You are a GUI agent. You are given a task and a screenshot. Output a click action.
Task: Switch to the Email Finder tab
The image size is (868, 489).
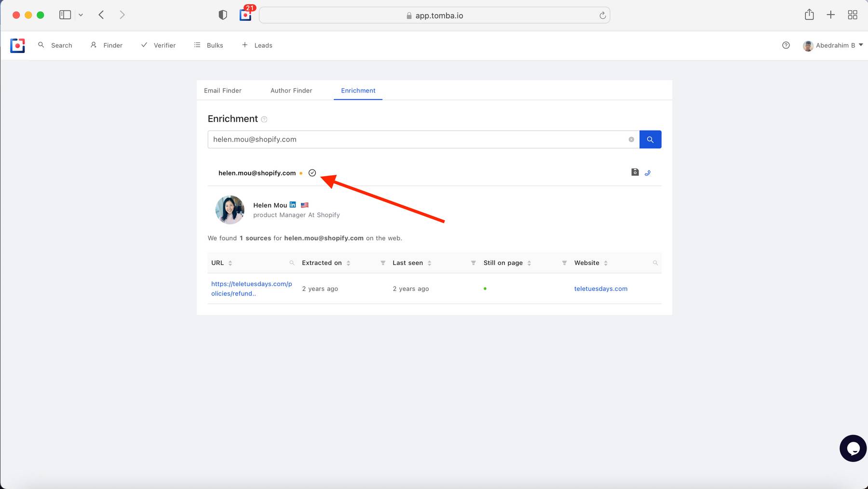223,91
